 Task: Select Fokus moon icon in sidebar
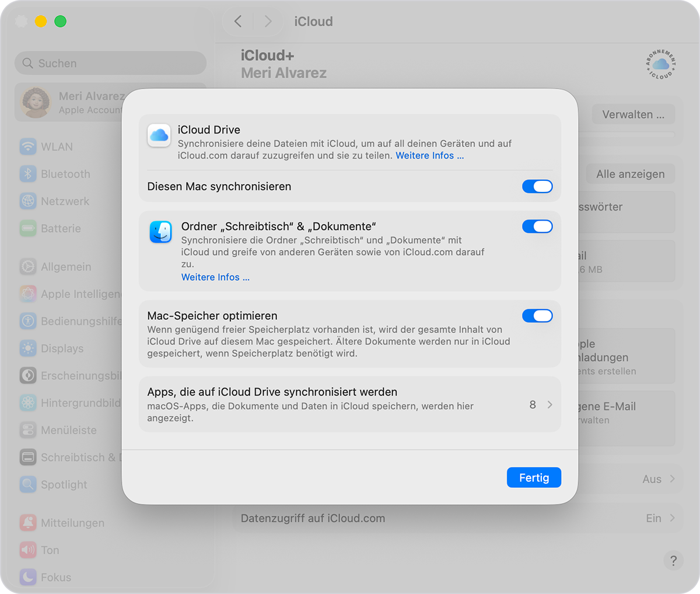click(x=28, y=577)
